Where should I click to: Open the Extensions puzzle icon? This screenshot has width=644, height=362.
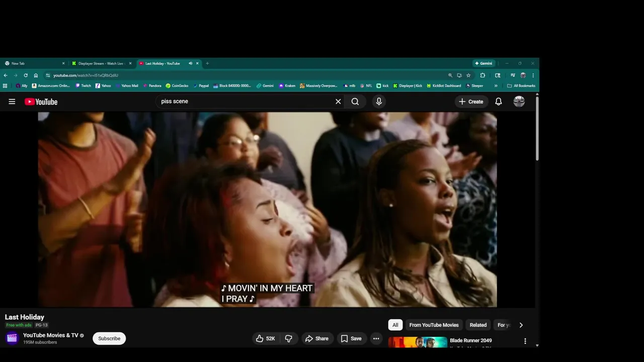[x=482, y=75]
